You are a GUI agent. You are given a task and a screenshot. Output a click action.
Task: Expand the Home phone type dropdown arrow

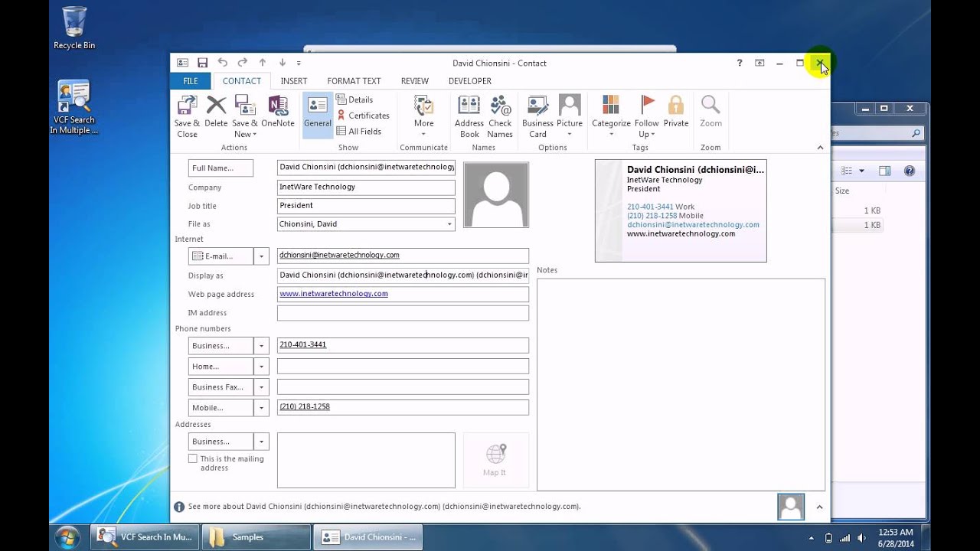point(262,367)
